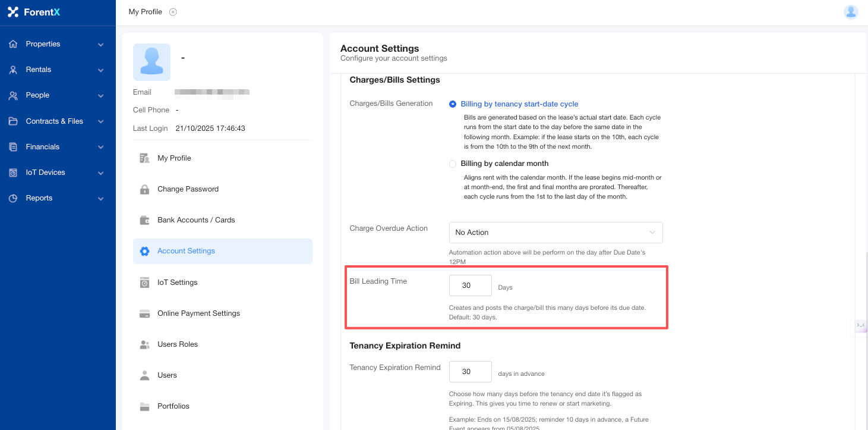Click the Properties house icon in sidebar
The width and height of the screenshot is (868, 430).
point(13,44)
